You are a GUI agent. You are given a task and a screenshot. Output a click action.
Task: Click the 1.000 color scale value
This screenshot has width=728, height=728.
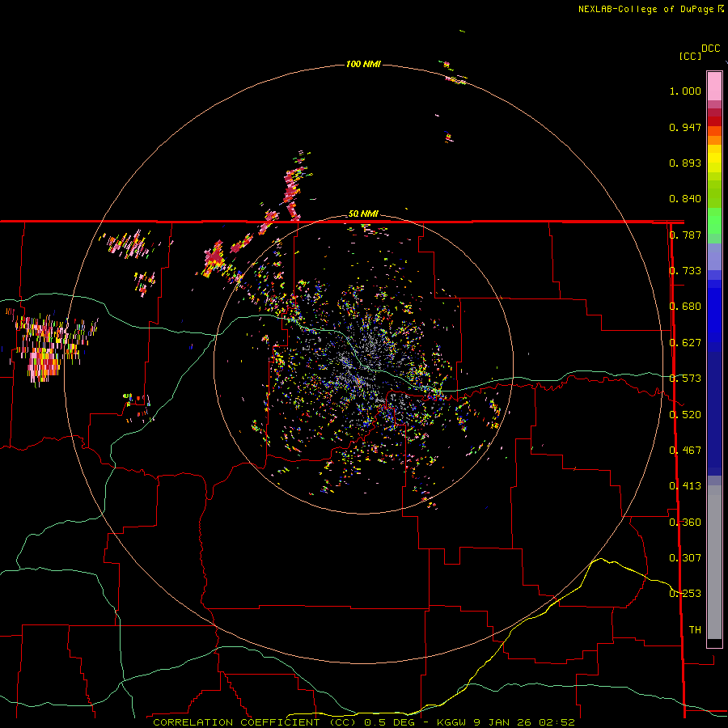(685, 91)
